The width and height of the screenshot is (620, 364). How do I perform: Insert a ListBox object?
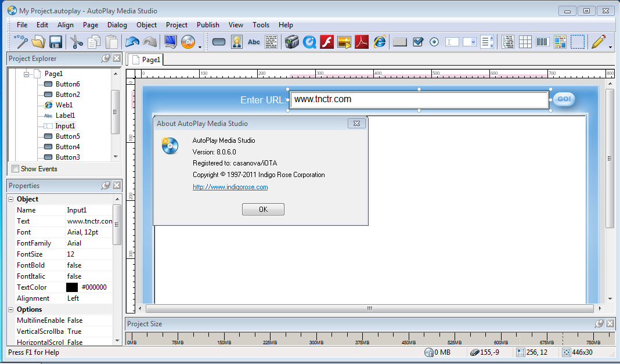coord(486,41)
